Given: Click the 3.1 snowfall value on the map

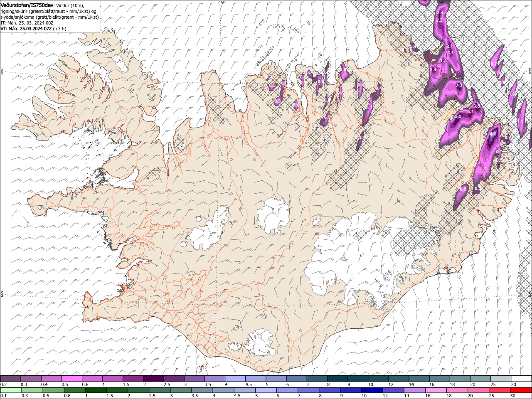Looking at the screenshot, I should [470, 112].
